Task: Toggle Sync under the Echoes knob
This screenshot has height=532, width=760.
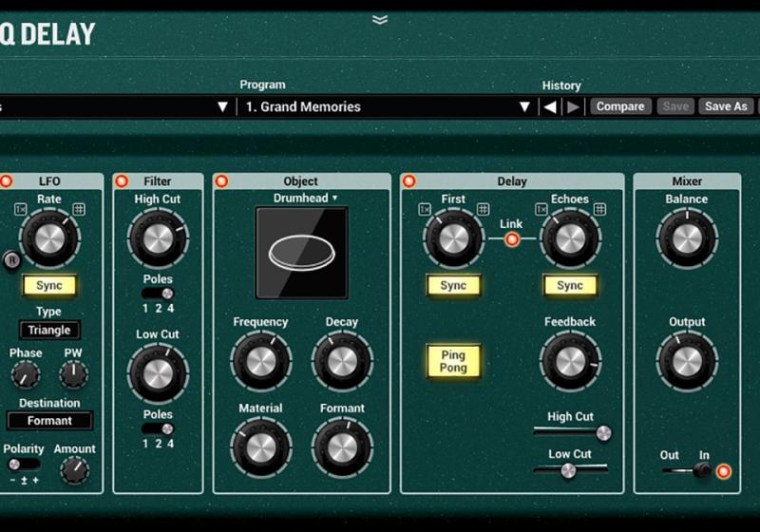Action: point(570,285)
